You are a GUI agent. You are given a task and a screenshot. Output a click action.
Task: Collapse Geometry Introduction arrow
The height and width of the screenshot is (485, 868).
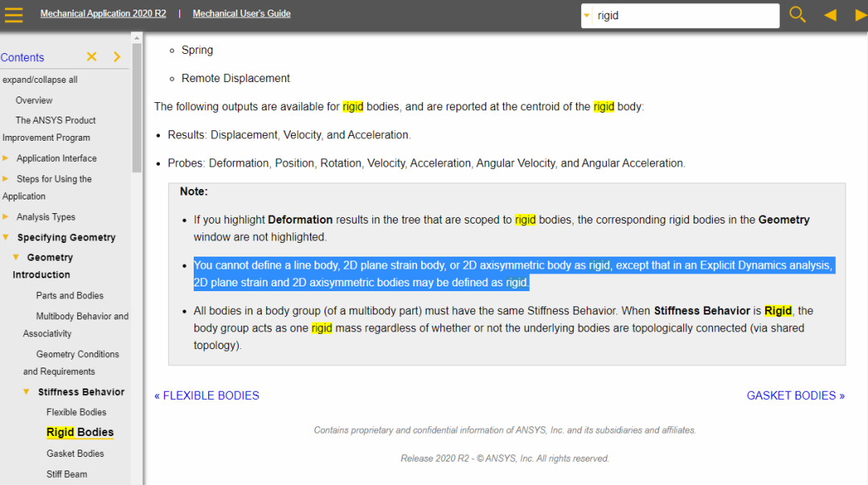(16, 257)
